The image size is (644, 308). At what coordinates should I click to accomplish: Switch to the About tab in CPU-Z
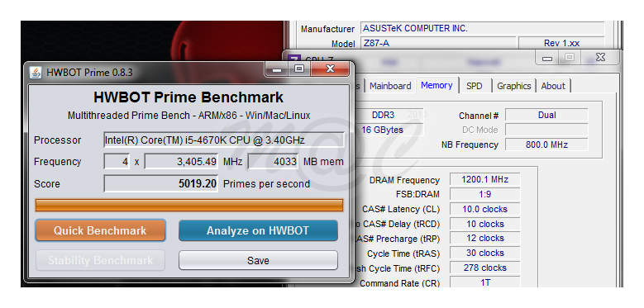(553, 86)
